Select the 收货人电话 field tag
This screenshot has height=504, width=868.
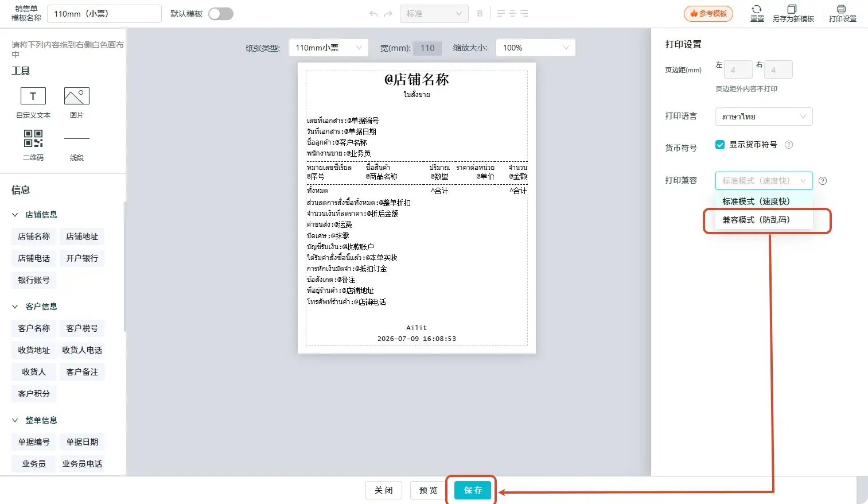(82, 350)
